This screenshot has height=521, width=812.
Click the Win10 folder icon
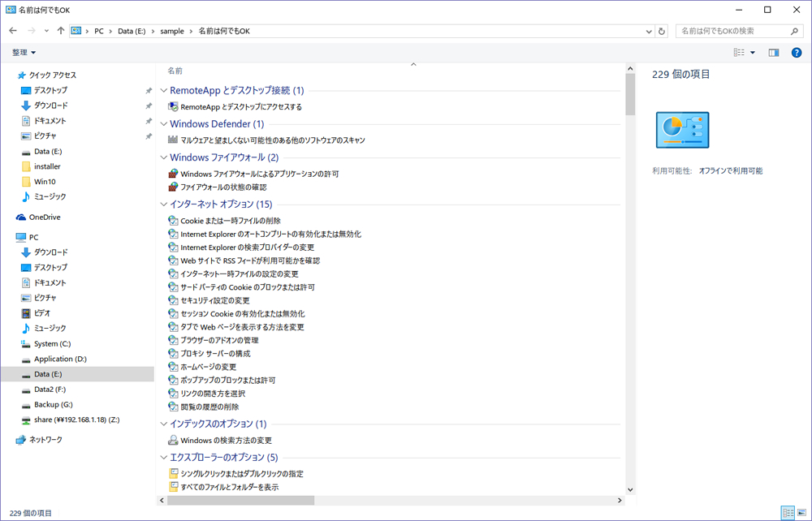(26, 182)
